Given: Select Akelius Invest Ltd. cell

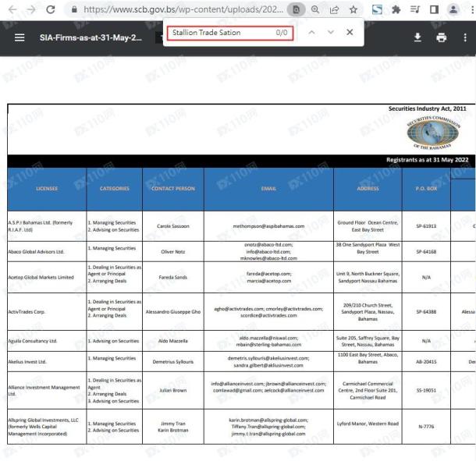Looking at the screenshot, I should pyautogui.click(x=47, y=362).
